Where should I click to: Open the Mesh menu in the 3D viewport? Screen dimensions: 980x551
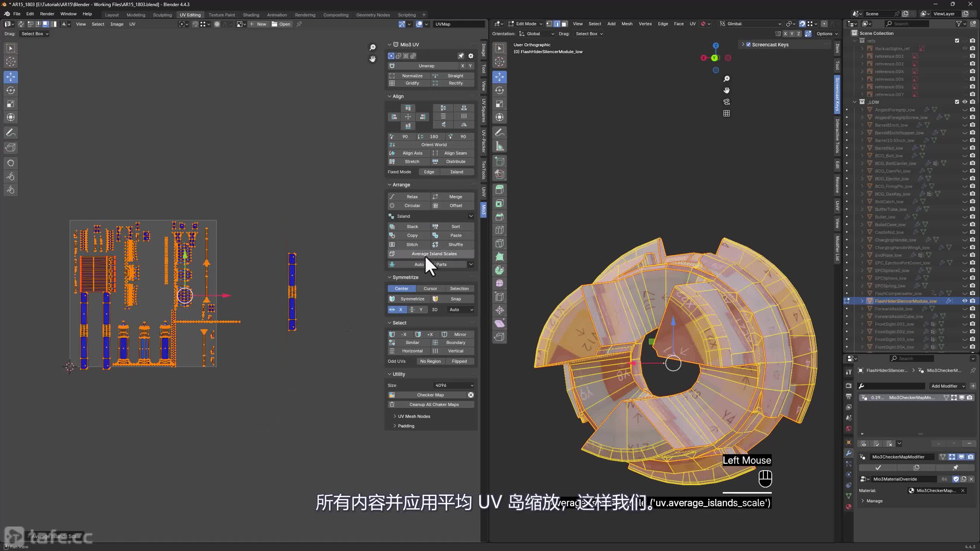(x=627, y=24)
